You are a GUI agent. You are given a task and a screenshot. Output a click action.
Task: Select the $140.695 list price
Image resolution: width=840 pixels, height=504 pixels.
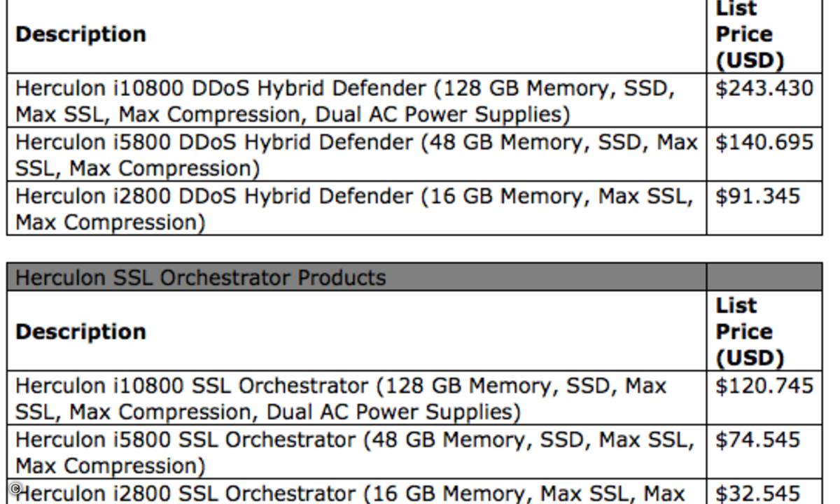coord(764,143)
